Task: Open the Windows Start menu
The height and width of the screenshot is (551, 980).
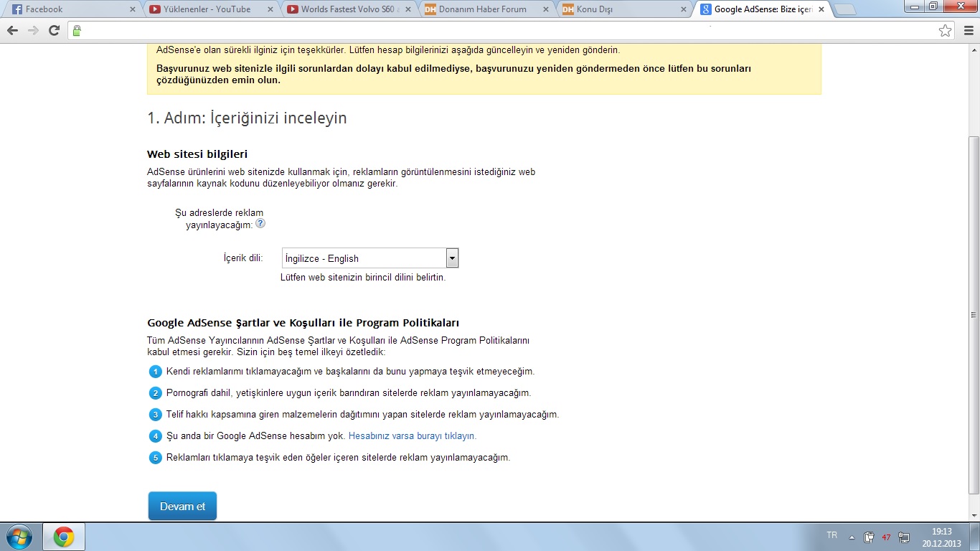Action: click(x=18, y=537)
